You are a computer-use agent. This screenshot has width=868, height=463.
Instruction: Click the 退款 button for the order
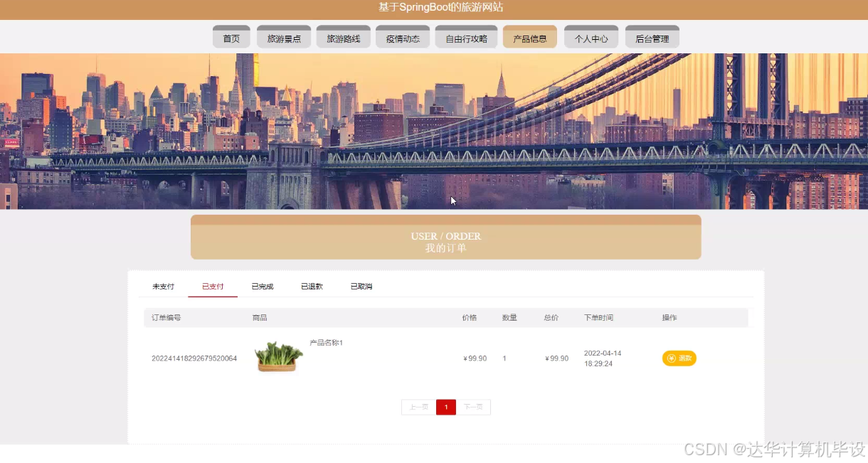tap(679, 358)
